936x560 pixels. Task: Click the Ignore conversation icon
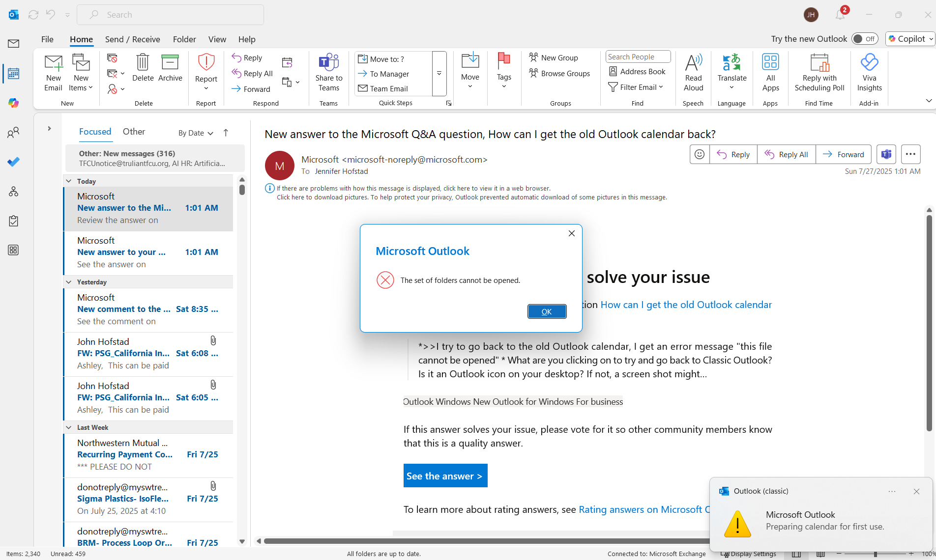click(112, 58)
